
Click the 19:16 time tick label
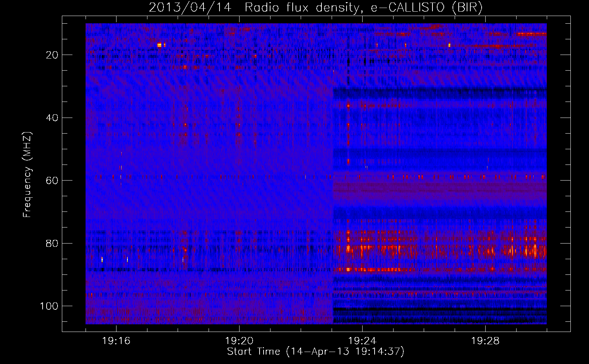(x=116, y=341)
